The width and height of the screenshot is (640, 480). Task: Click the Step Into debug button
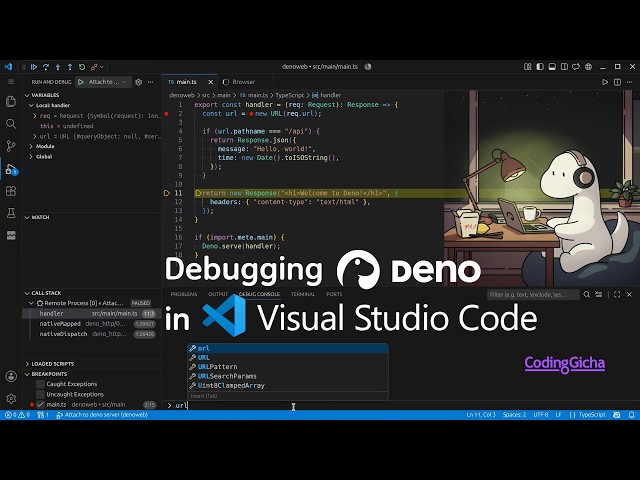pos(58,67)
